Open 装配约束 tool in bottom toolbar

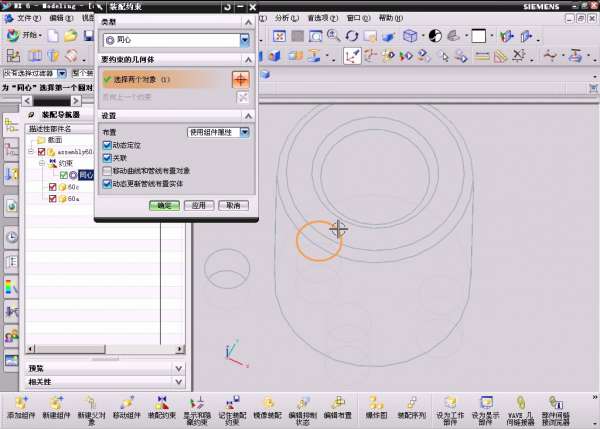click(160, 404)
